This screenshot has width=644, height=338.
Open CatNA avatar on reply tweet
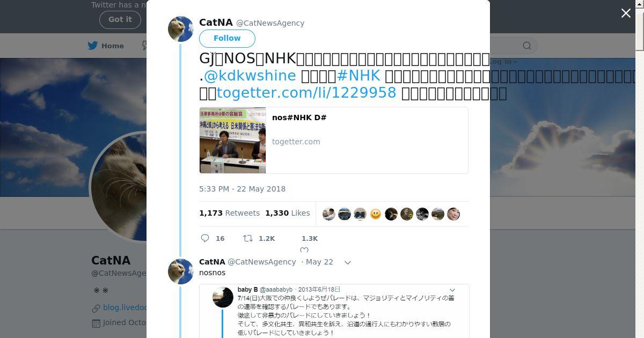pos(181,271)
